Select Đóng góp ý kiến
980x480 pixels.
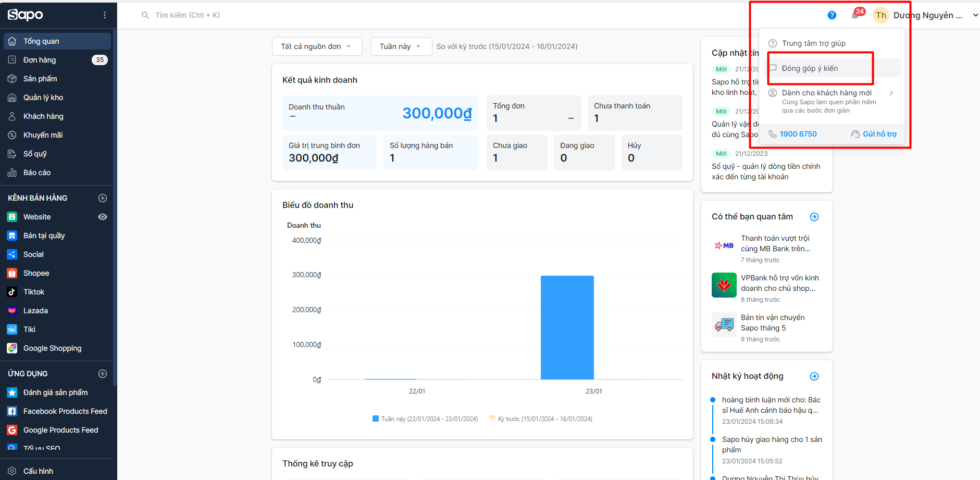[x=832, y=68]
